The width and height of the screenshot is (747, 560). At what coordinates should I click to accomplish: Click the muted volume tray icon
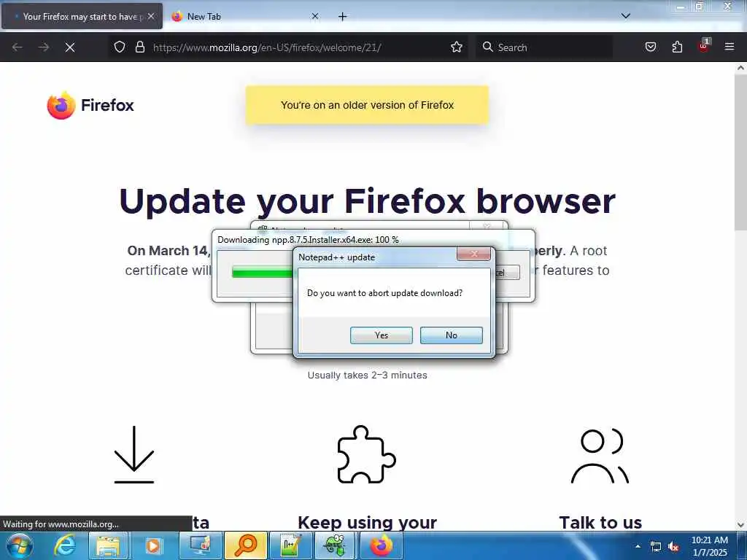(x=673, y=547)
